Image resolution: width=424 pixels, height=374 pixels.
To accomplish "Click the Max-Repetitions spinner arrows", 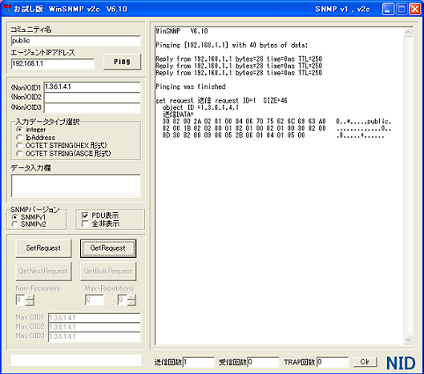I will [x=132, y=300].
